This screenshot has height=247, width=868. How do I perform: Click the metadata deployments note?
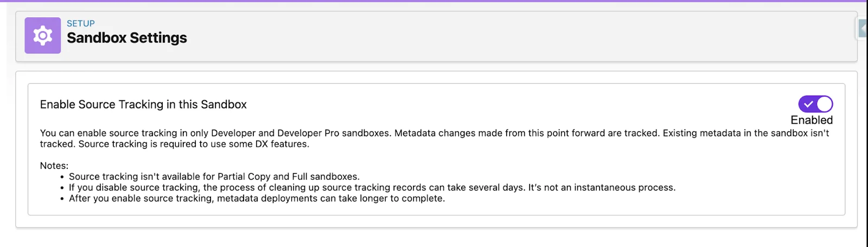pos(257,198)
